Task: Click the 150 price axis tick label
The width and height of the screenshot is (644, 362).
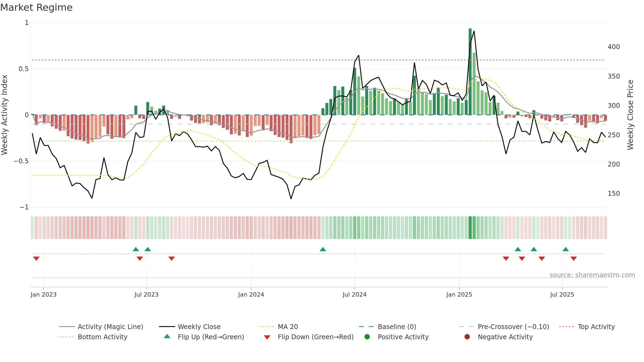Action: tap(614, 194)
